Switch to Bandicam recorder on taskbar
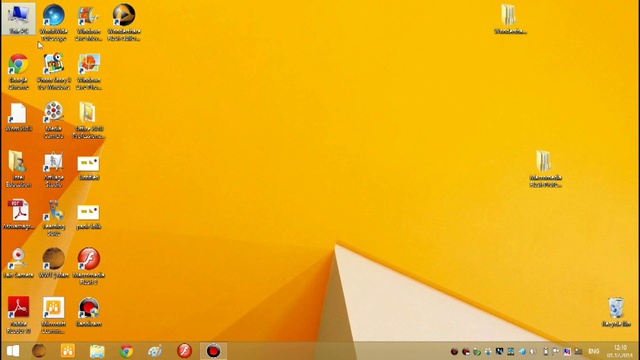 click(x=213, y=351)
